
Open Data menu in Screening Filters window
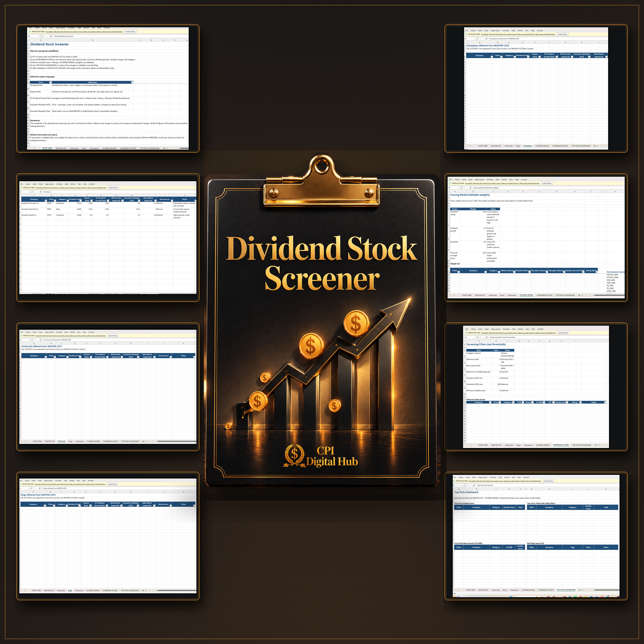(514, 329)
